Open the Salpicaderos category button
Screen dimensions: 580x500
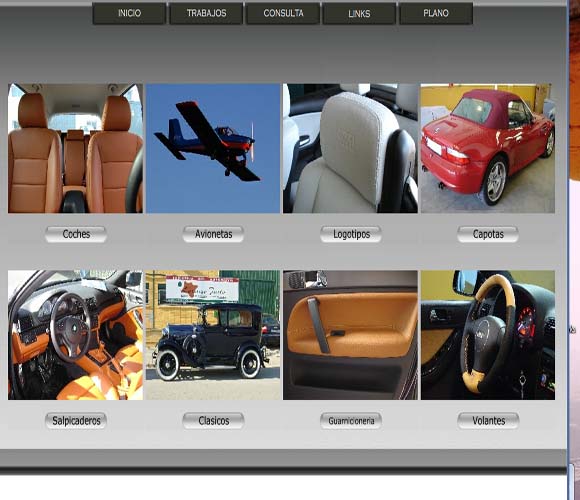click(76, 421)
